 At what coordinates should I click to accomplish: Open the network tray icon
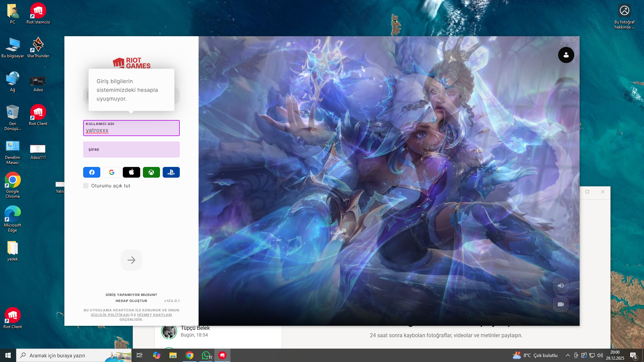pyautogui.click(x=592, y=355)
